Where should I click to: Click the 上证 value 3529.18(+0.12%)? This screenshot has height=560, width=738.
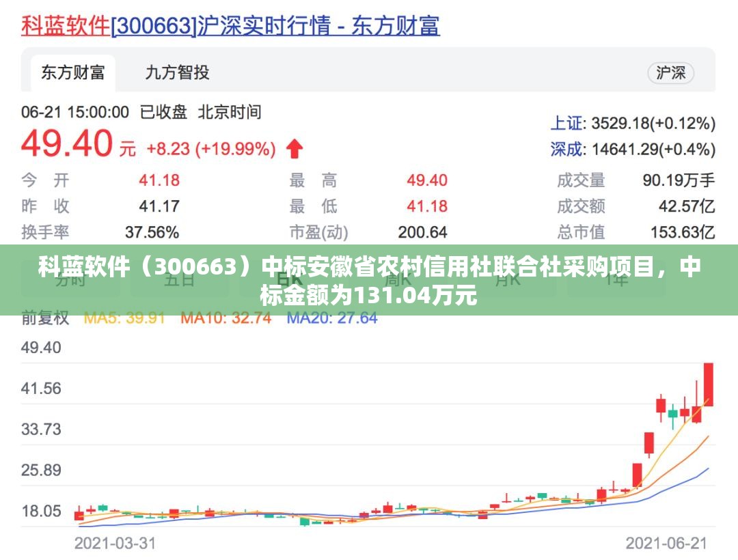coord(653,123)
